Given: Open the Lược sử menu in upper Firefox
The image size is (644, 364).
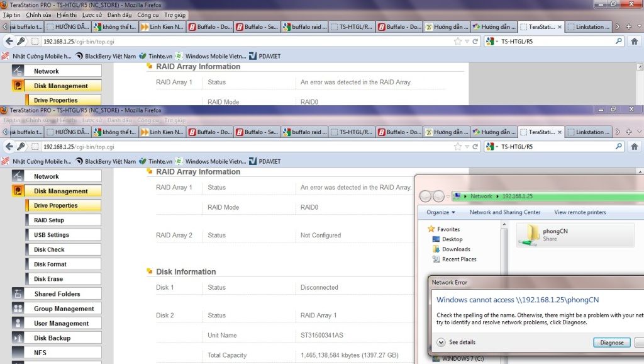Looking at the screenshot, I should 92,15.
